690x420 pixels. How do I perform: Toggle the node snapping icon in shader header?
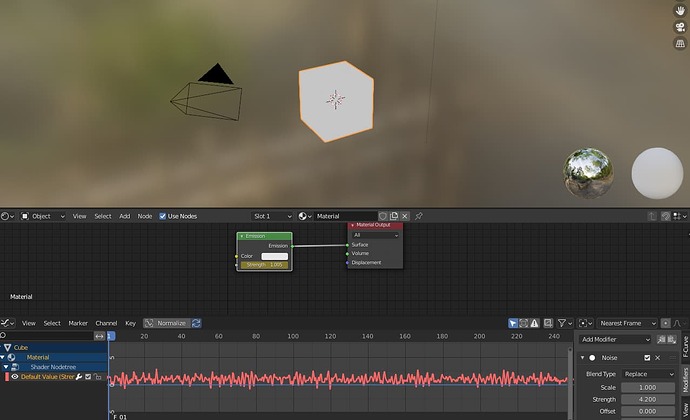666,216
